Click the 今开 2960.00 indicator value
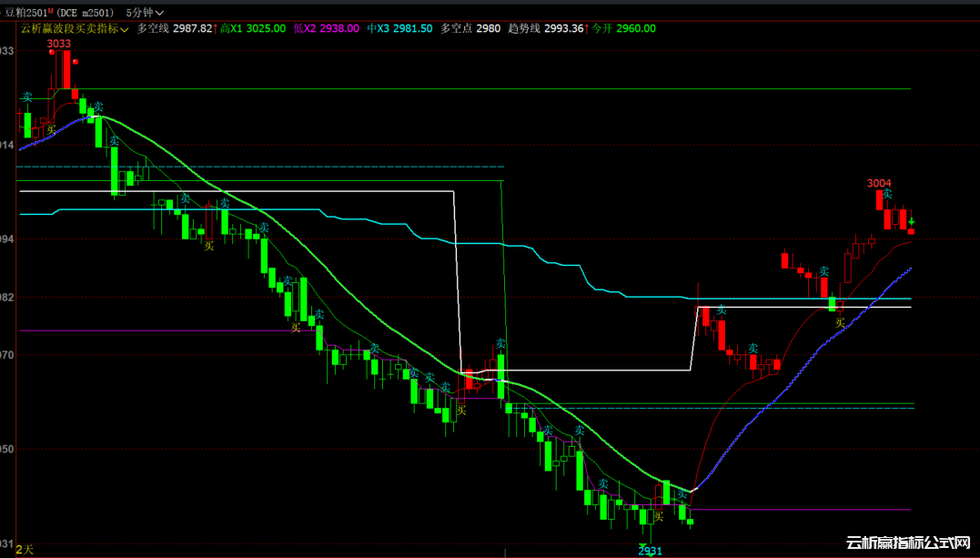Viewport: 980px width, 558px height. 623,29
